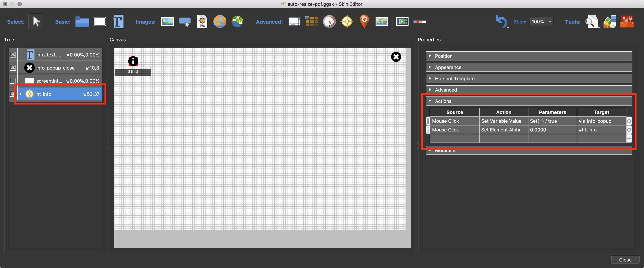Open the color palette tool
Screen dimensions: 644x268
coord(609,22)
